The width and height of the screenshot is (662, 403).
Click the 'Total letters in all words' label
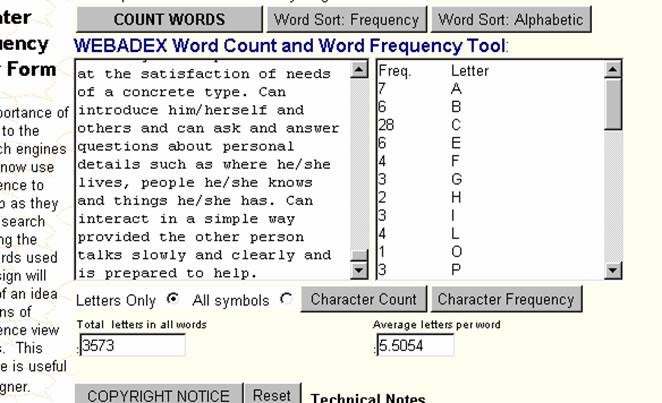(x=142, y=325)
